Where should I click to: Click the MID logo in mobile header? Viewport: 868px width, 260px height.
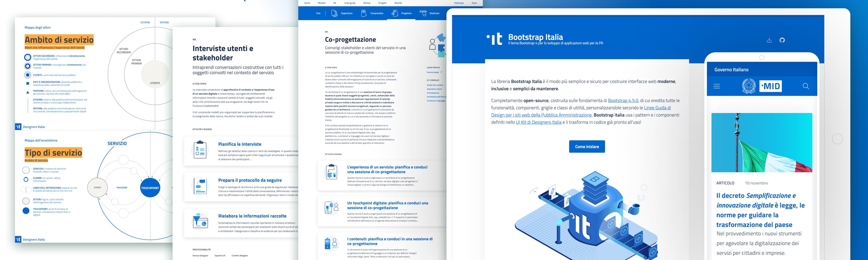coord(770,86)
